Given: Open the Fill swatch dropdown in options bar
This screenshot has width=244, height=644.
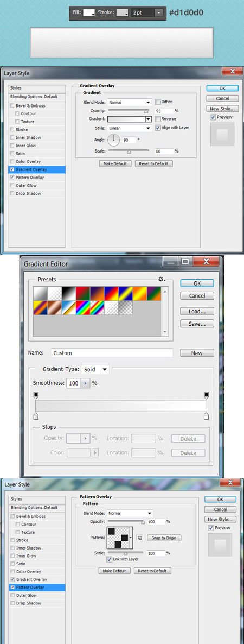Looking at the screenshot, I should coord(89,12).
